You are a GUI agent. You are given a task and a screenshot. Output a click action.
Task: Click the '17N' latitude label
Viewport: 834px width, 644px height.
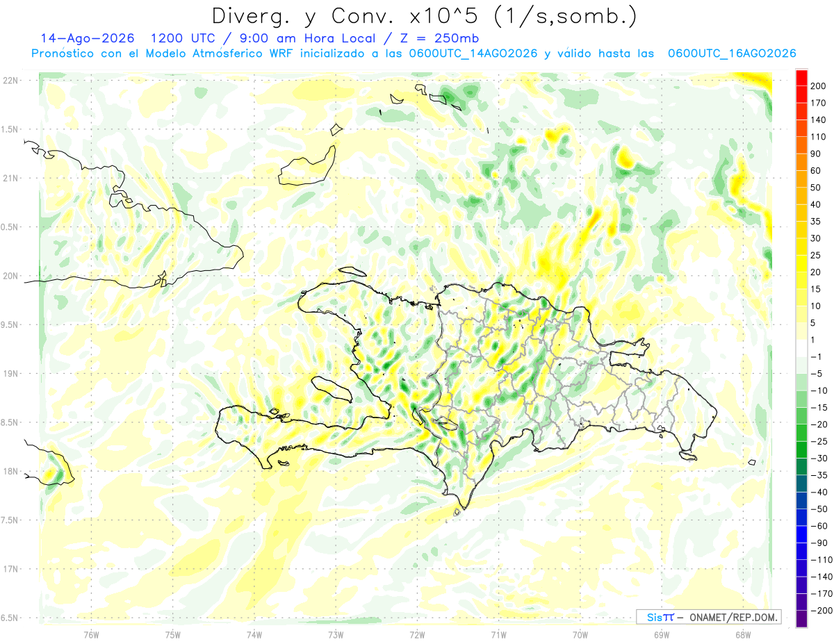point(10,569)
